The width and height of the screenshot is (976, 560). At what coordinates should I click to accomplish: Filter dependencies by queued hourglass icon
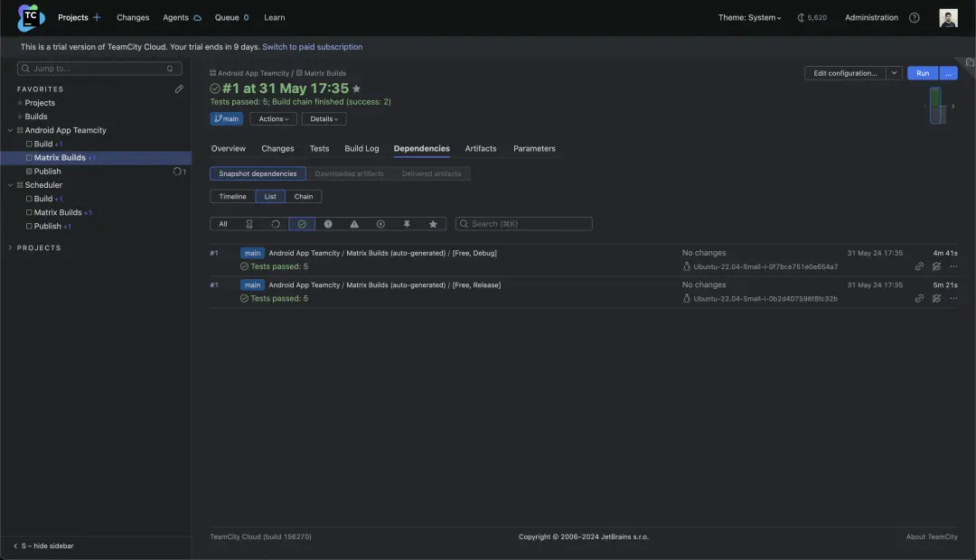coord(249,224)
